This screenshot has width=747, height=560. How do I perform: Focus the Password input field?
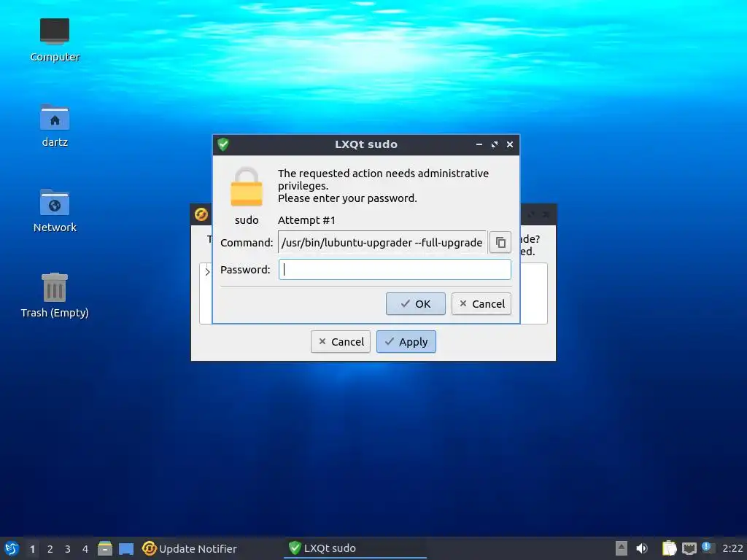pyautogui.click(x=395, y=270)
